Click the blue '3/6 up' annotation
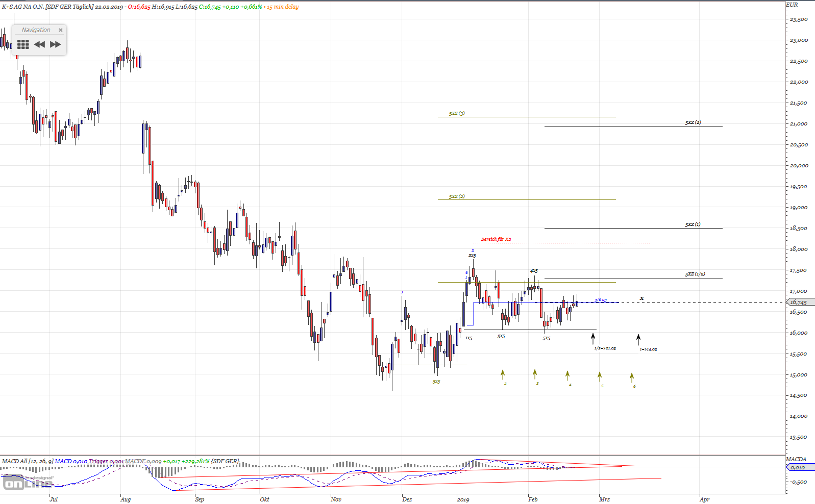Screen dimensions: 815x504 tap(601, 300)
